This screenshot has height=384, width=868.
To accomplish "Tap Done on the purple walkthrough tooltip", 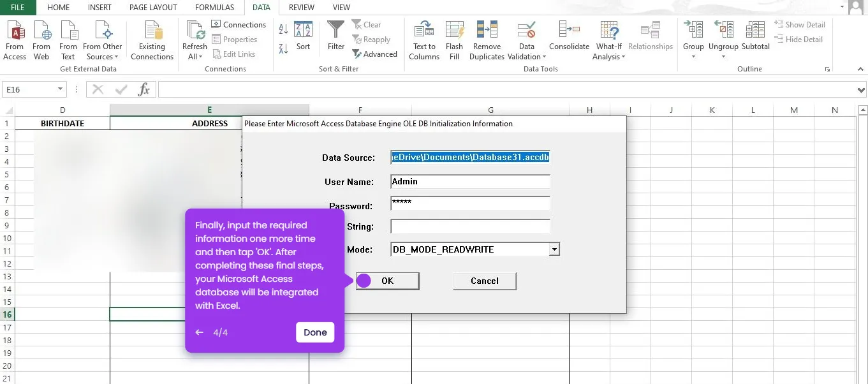I will click(x=315, y=332).
